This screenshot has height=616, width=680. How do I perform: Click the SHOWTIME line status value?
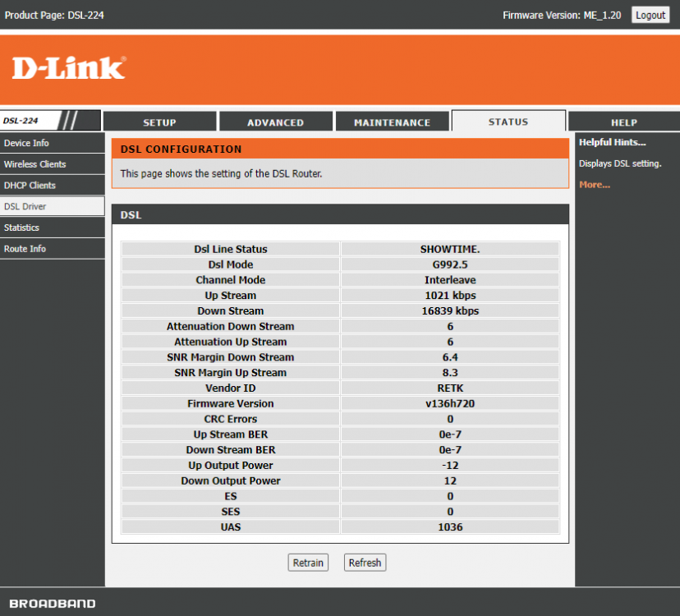click(x=450, y=249)
